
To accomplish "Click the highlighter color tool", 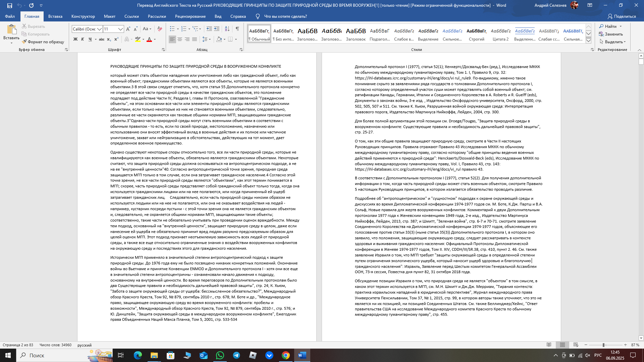I will coord(138,39).
